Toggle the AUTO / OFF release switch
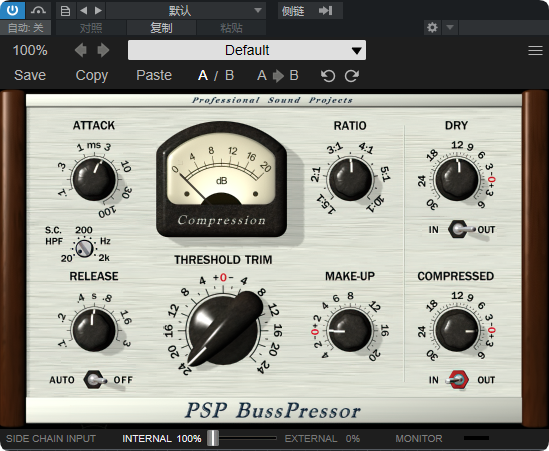 pyautogui.click(x=95, y=380)
